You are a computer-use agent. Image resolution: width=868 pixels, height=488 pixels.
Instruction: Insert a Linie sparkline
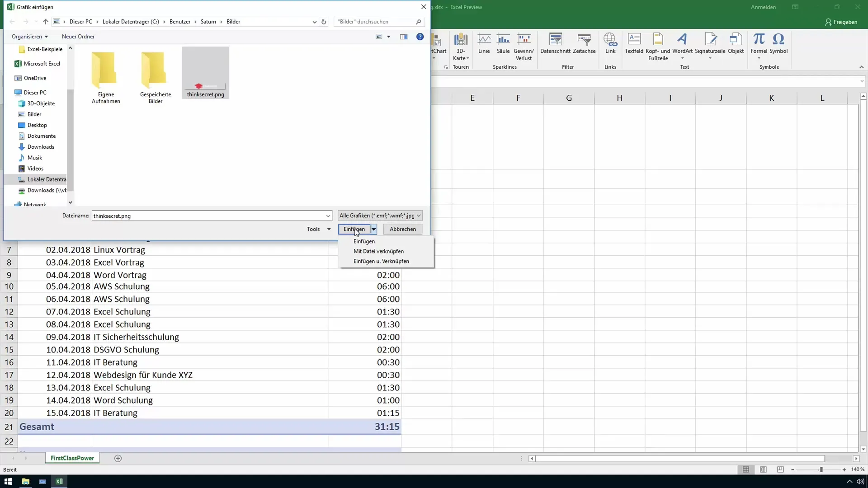[x=484, y=44]
